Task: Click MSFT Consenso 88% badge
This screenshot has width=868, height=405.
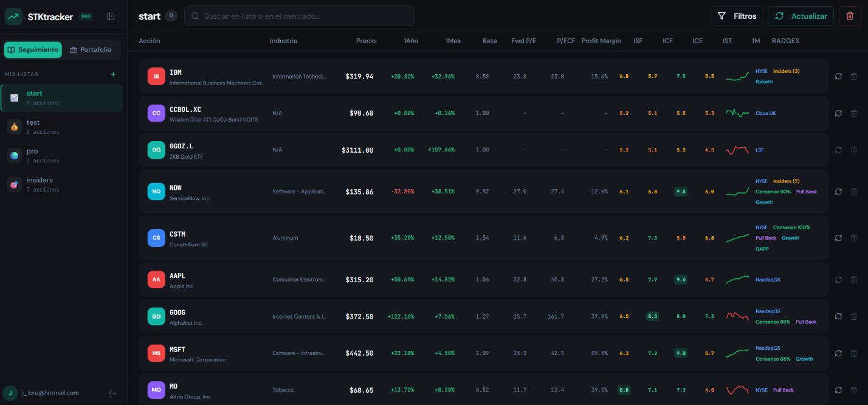Action: pos(773,359)
